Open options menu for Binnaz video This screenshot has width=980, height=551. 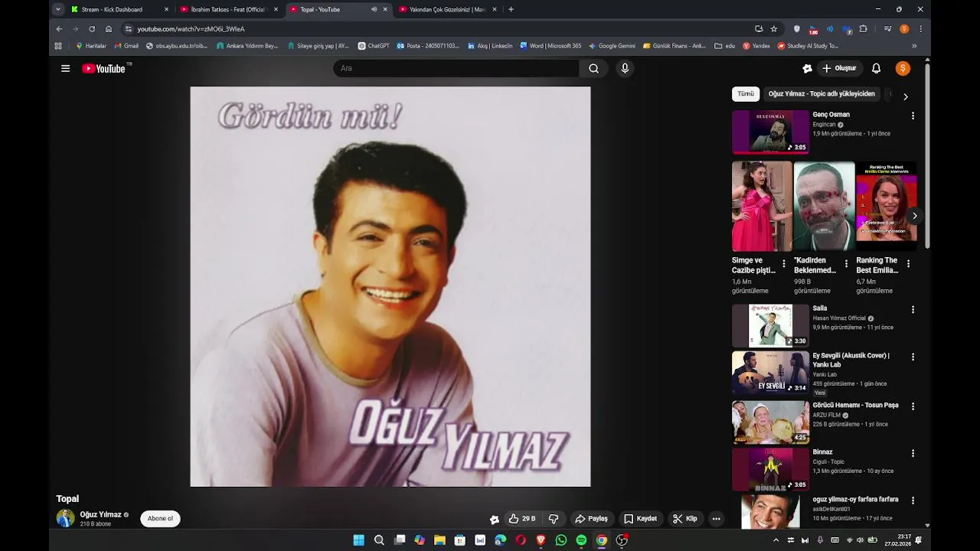(x=913, y=453)
